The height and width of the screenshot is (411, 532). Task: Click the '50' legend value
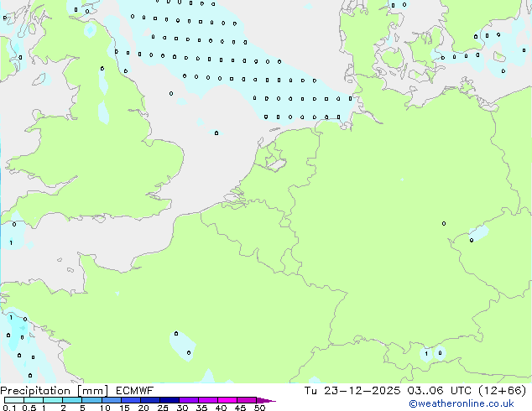pos(259,408)
